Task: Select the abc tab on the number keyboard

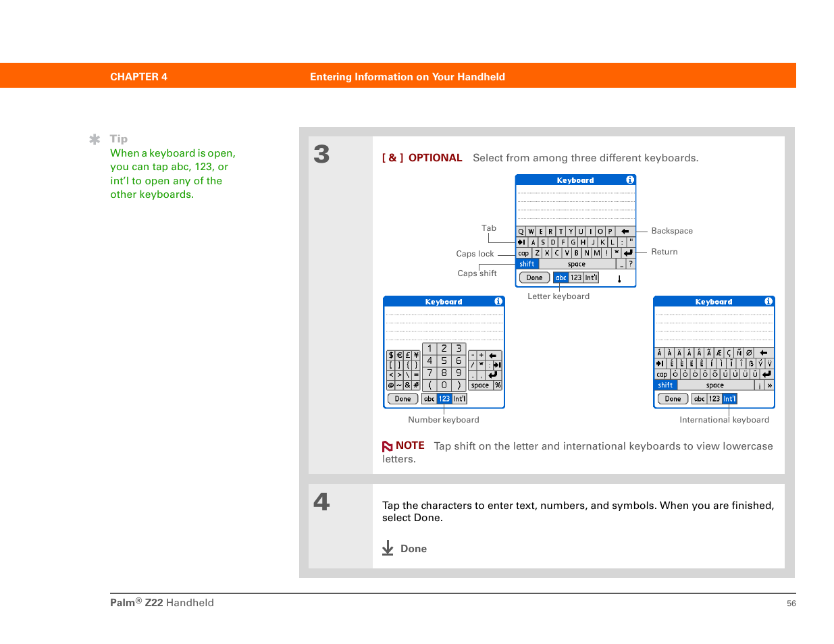Action: click(x=429, y=399)
